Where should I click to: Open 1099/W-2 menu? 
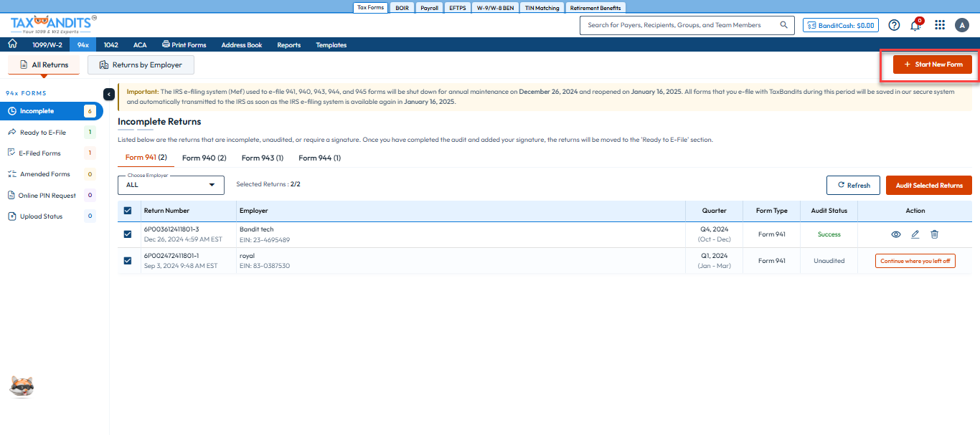[47, 44]
